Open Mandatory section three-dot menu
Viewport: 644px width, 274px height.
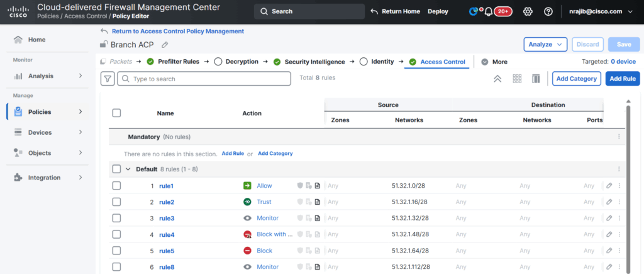point(619,137)
